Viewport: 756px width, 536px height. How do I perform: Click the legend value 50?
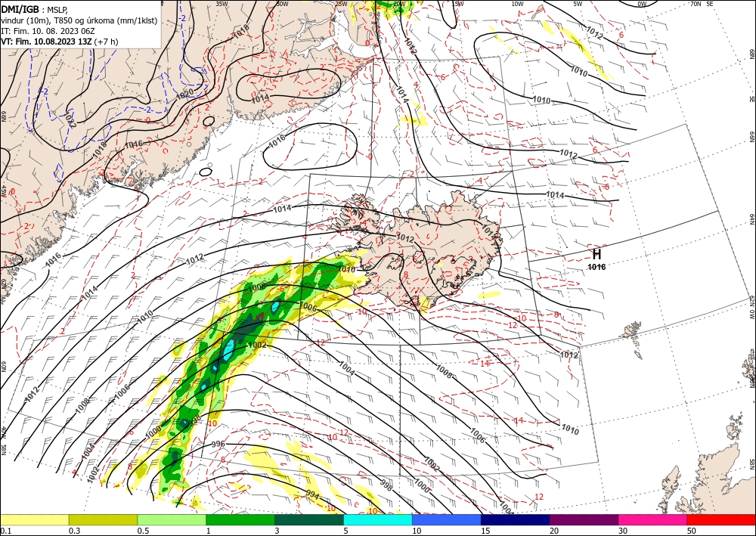point(692,531)
